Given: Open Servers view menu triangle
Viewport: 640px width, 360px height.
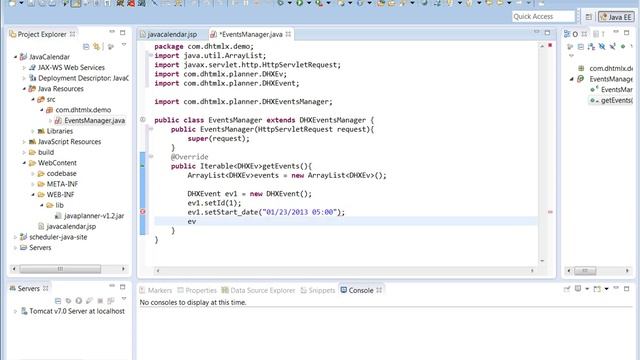Looking at the screenshot, I should click(x=124, y=299).
